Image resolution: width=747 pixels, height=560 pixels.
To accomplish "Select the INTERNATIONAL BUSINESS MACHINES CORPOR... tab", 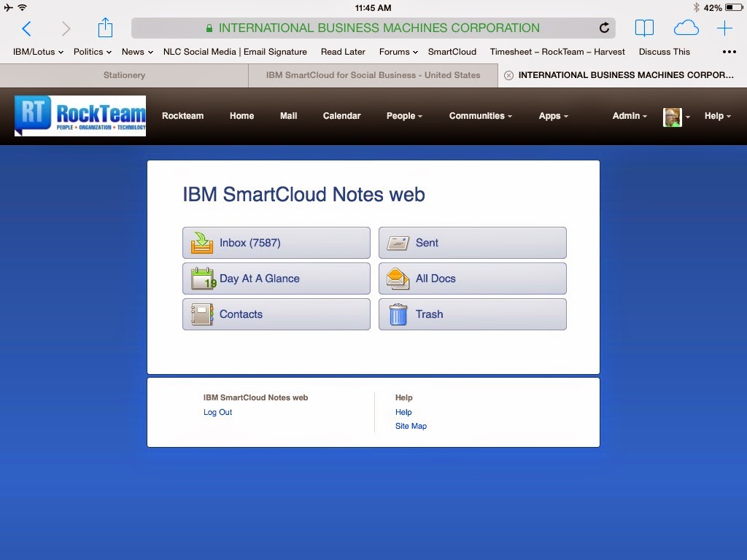I will [x=622, y=75].
